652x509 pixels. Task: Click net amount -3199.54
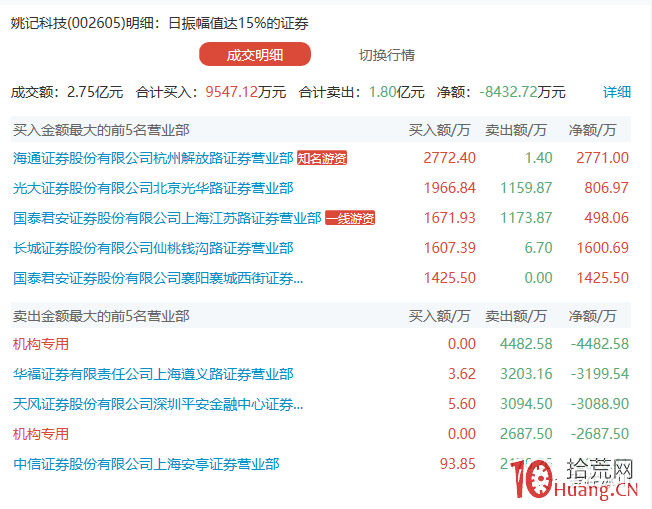pyautogui.click(x=600, y=374)
